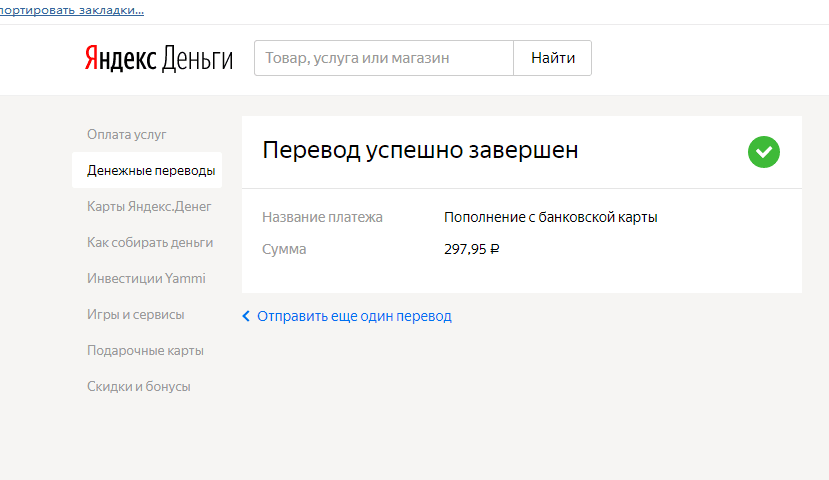
Task: Open Инвестиции Yammi section
Action: pos(146,278)
